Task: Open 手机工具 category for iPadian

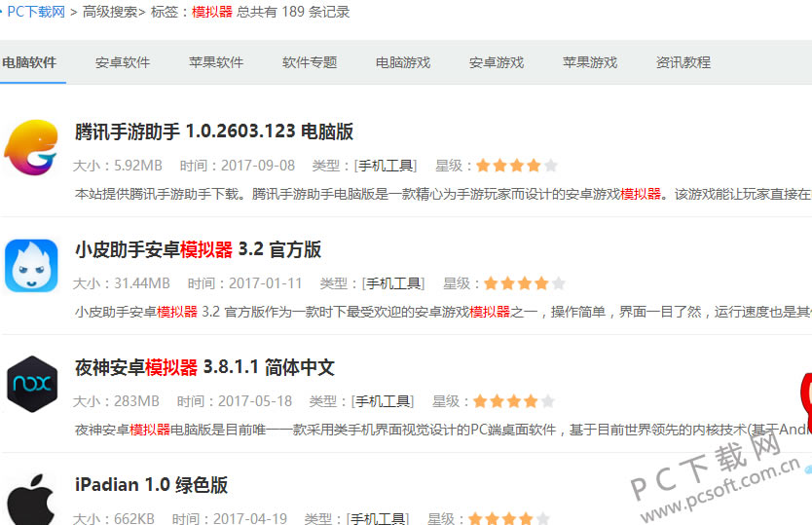Action: tap(378, 518)
